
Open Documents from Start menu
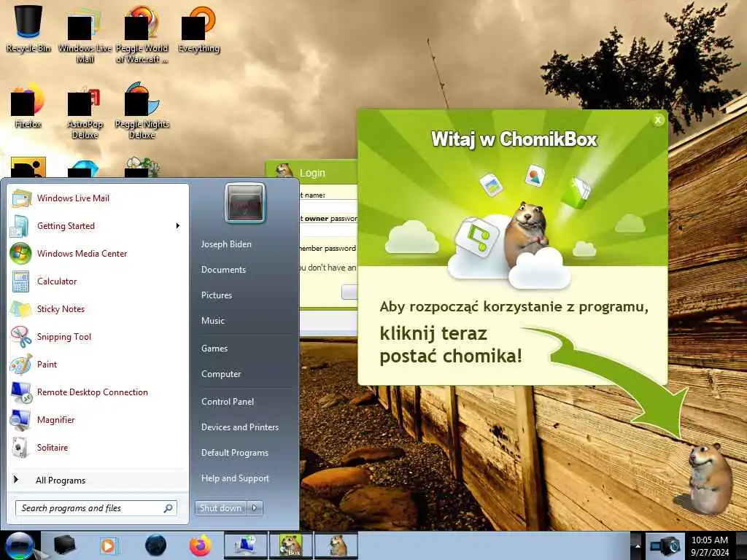click(223, 270)
